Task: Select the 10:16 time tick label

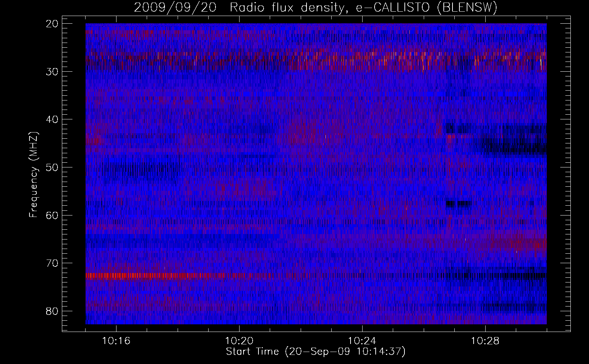Action: (x=116, y=341)
